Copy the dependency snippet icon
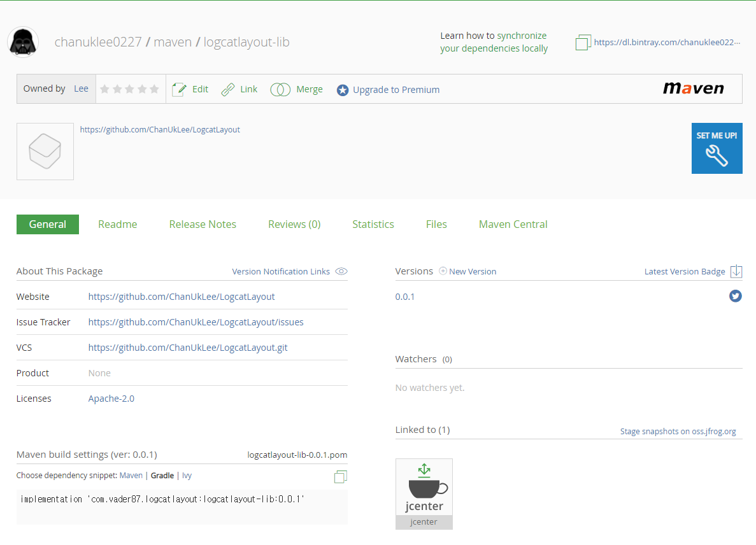The height and width of the screenshot is (545, 756). 340,477
